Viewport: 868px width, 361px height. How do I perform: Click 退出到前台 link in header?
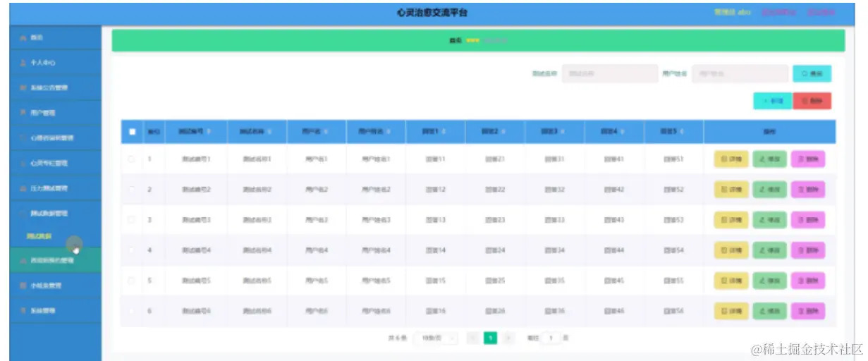(x=779, y=12)
